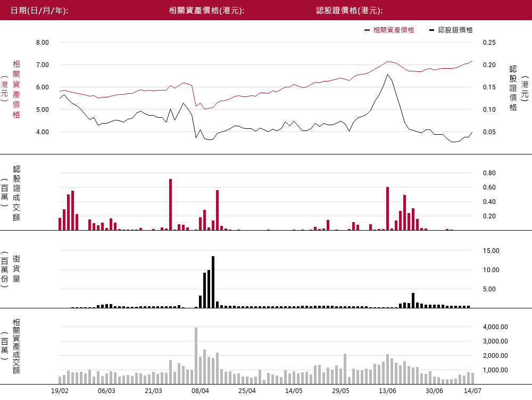532x400 pixels.
Task: Click the 6.00 left axis value
Action: [43, 87]
